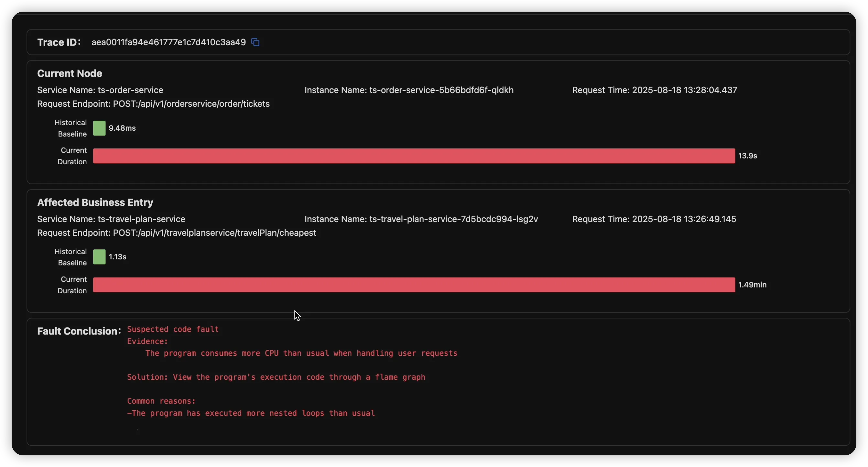Viewport: 868px width, 467px height.
Task: Click the Trace ID value text
Action: point(168,42)
